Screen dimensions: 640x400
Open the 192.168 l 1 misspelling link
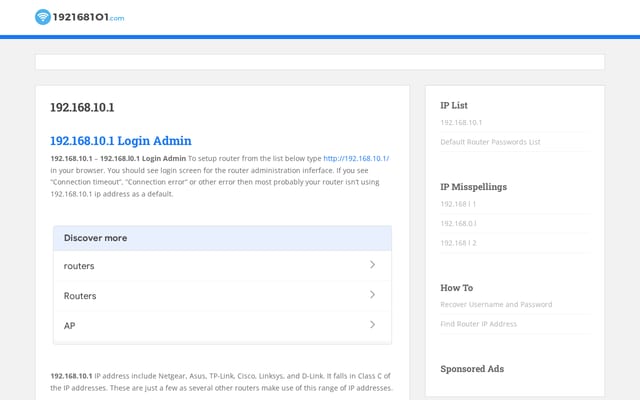point(458,204)
